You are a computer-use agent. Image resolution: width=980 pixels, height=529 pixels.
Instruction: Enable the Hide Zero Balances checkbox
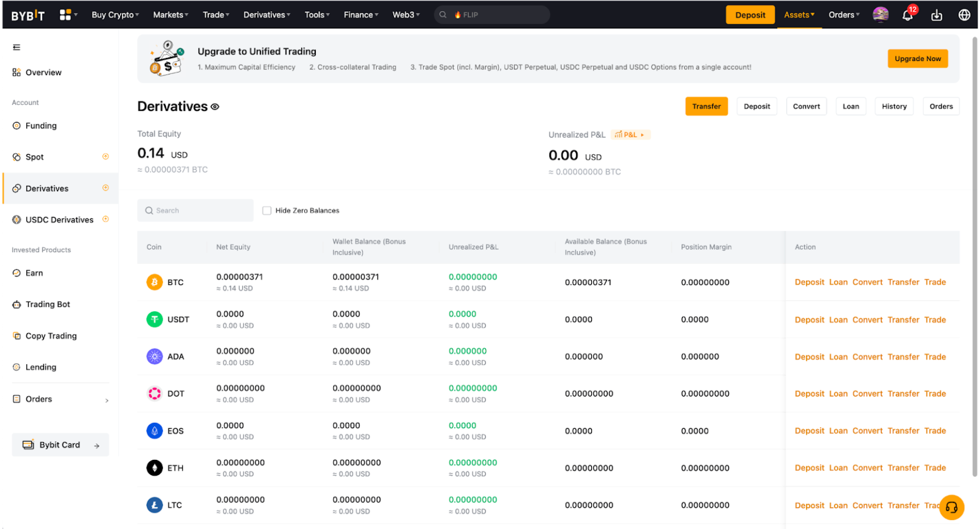(x=267, y=211)
